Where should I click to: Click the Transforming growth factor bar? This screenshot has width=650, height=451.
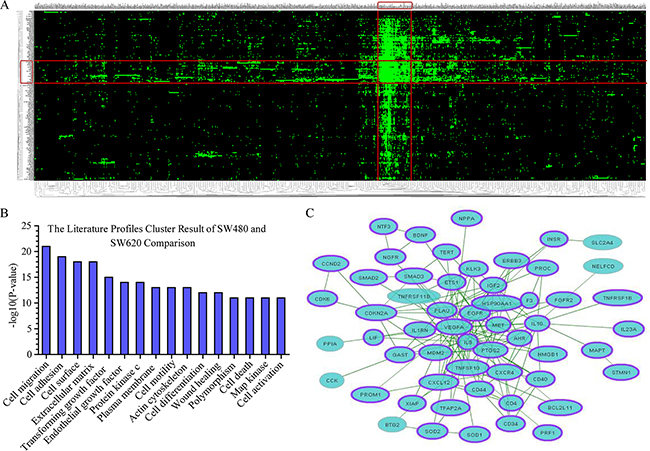109,316
